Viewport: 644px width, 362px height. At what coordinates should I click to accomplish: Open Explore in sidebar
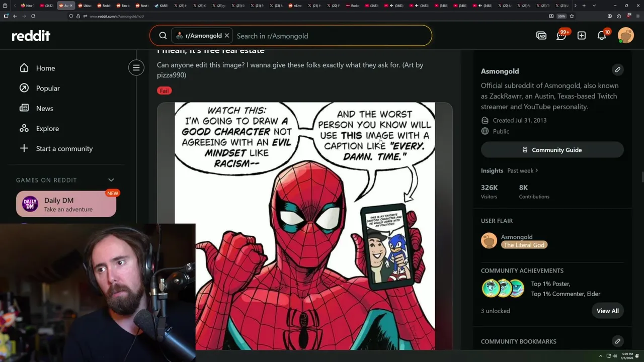(47, 128)
